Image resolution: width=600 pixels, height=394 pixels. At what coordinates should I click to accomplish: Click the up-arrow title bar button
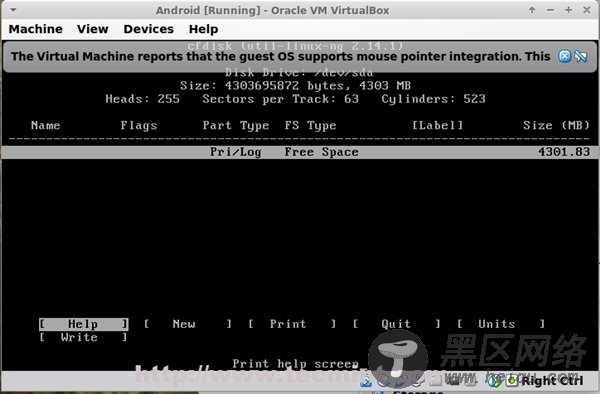coord(532,10)
